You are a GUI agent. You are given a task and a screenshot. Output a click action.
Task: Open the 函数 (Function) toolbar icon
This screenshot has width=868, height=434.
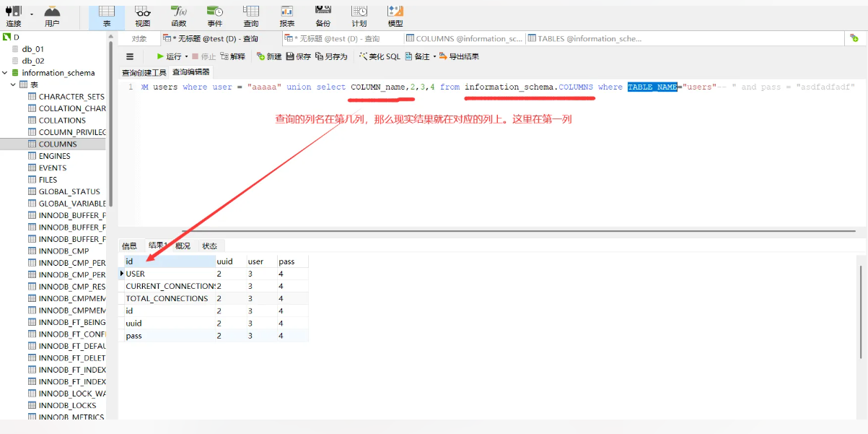coord(178,13)
